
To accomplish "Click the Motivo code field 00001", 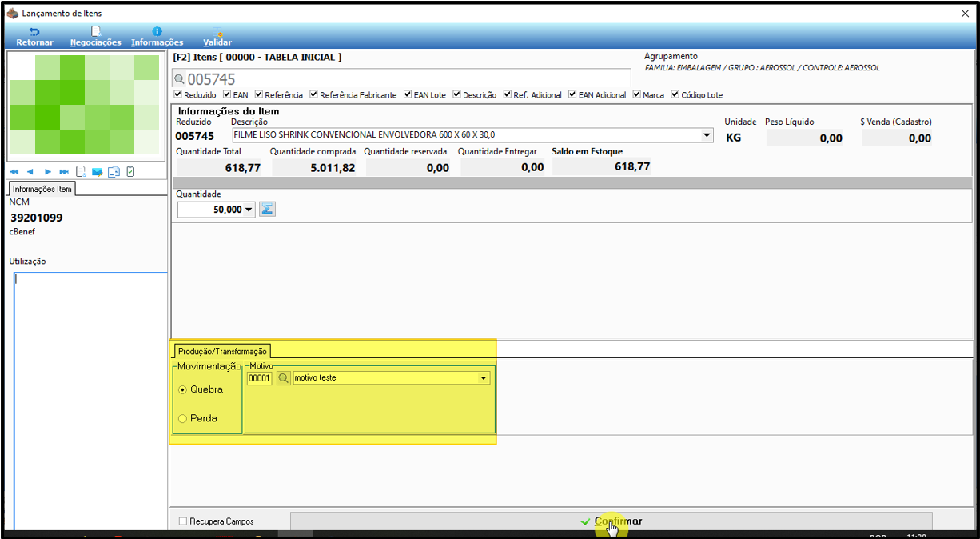I will click(x=260, y=377).
